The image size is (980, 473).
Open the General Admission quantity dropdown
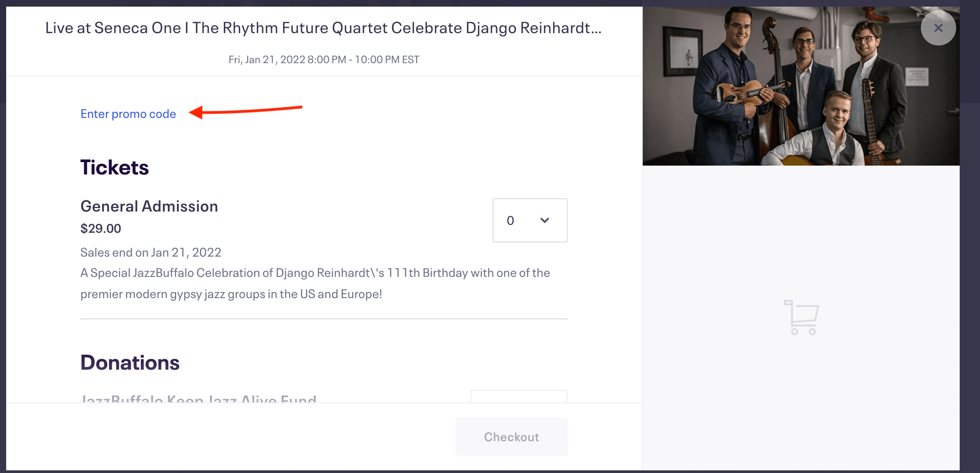click(x=530, y=220)
